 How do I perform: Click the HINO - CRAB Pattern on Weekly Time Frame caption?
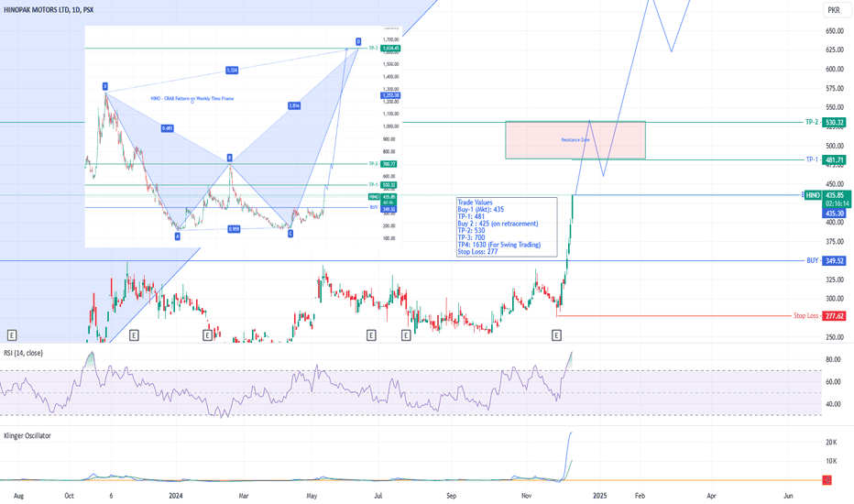(x=192, y=99)
